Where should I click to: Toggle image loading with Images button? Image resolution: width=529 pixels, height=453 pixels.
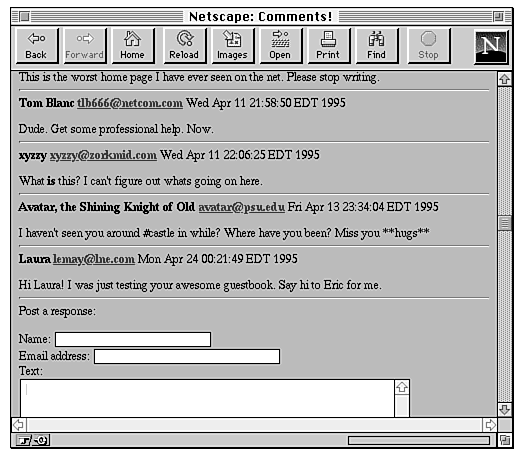[232, 46]
